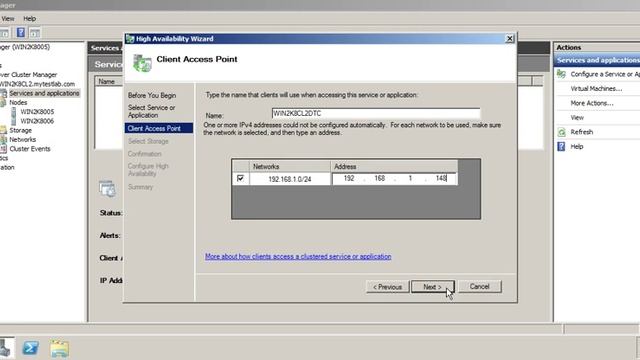Open the View menu
This screenshot has height=360, width=640.
pos(8,18)
